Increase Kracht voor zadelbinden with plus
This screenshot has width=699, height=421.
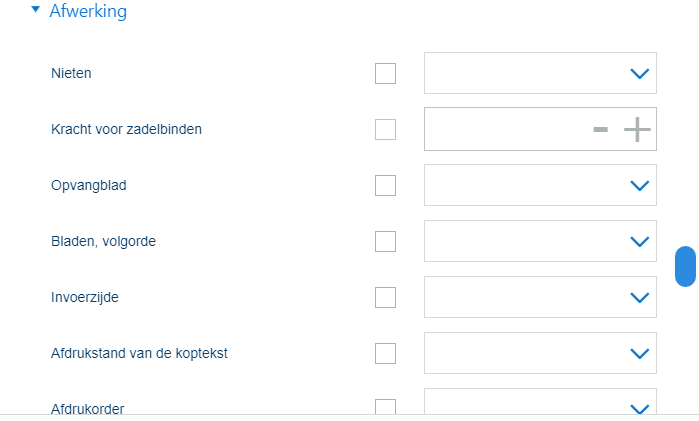637,129
